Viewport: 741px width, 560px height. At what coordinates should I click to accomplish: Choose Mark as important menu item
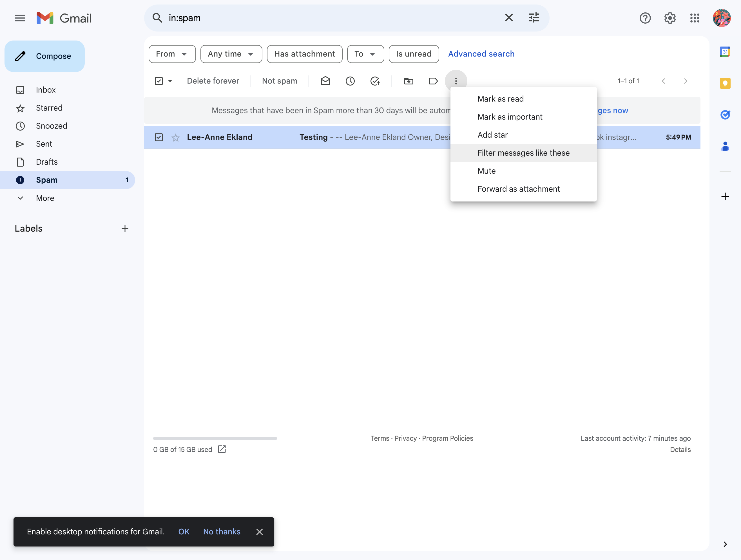tap(523, 117)
